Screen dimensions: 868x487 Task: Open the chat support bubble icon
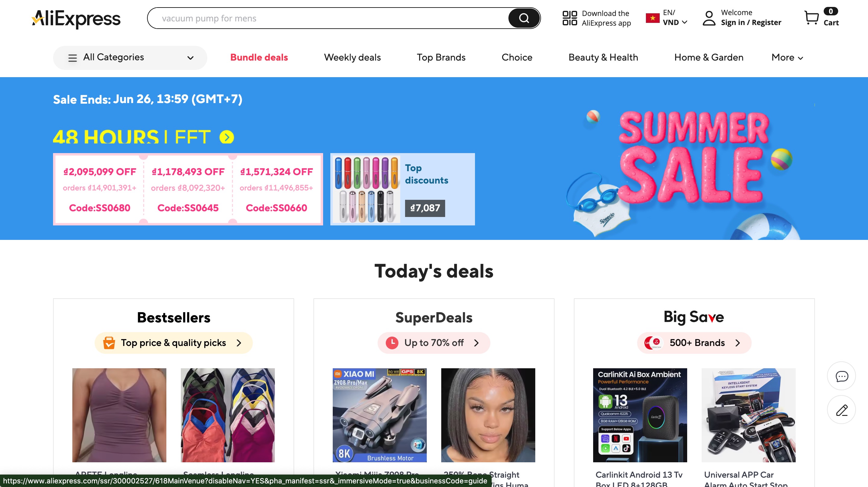(842, 376)
